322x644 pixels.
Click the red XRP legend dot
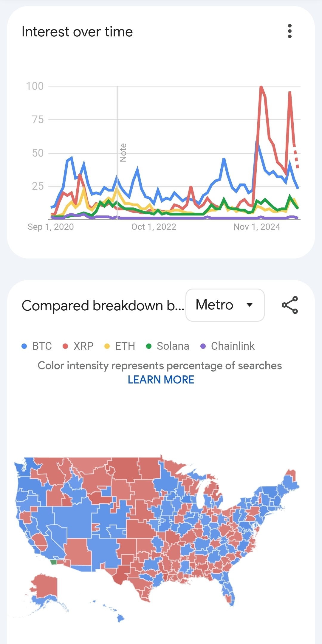click(x=65, y=346)
